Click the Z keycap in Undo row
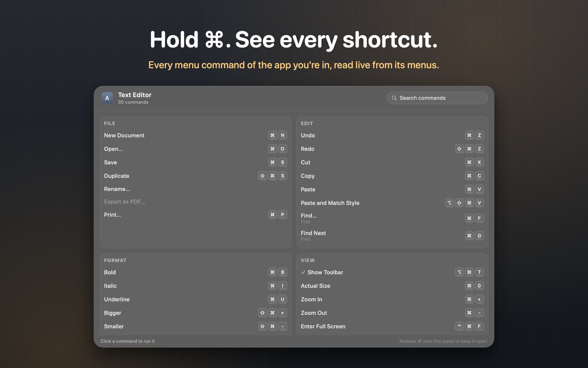Screen dimensions: 588x368 click(479, 135)
